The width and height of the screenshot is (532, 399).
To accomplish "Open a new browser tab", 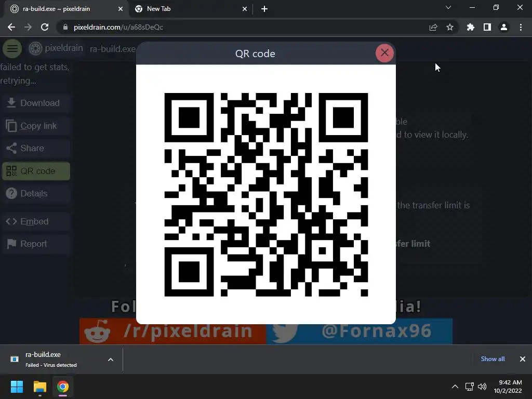I will click(x=264, y=9).
